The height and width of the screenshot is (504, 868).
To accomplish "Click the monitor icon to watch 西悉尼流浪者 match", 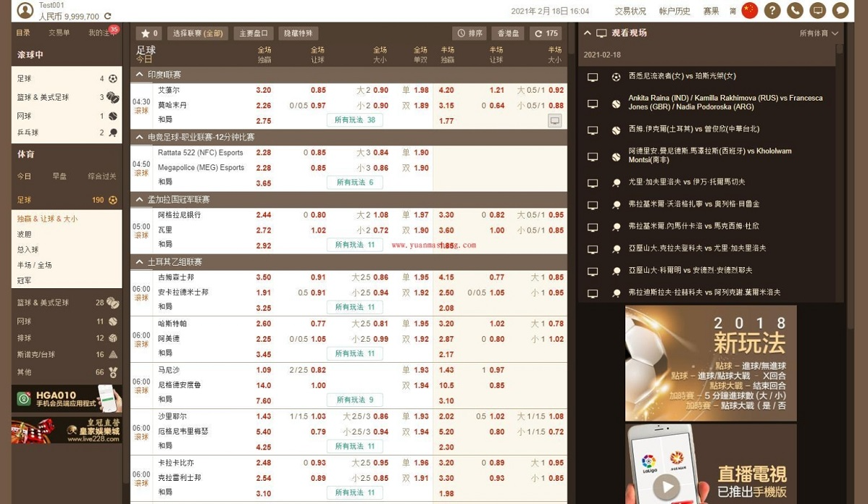I will (591, 75).
